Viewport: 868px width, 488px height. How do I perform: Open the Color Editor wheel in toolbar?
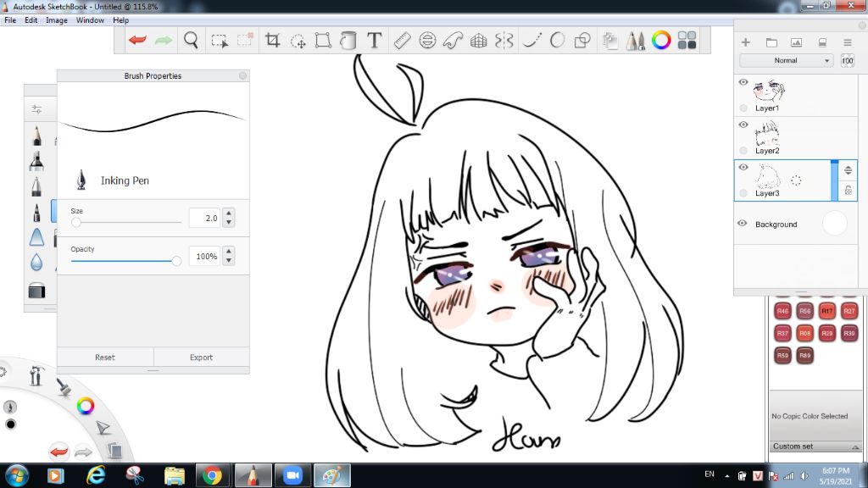coord(661,40)
